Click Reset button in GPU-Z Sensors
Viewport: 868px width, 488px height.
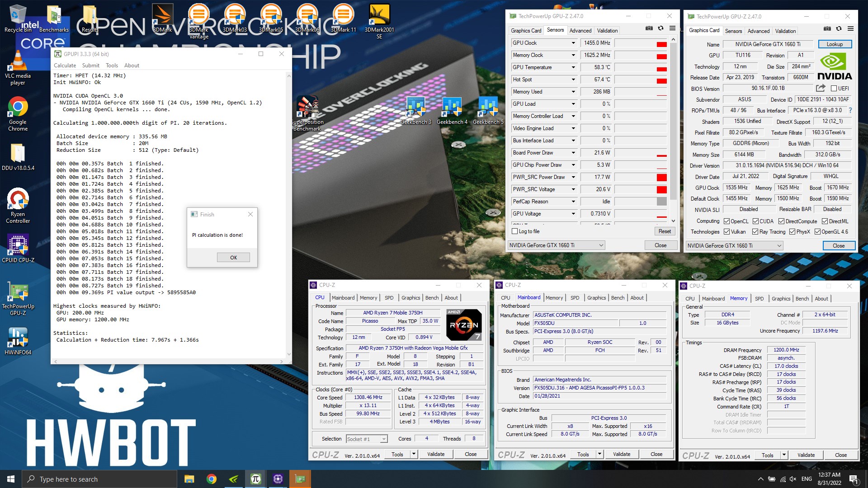pos(665,231)
